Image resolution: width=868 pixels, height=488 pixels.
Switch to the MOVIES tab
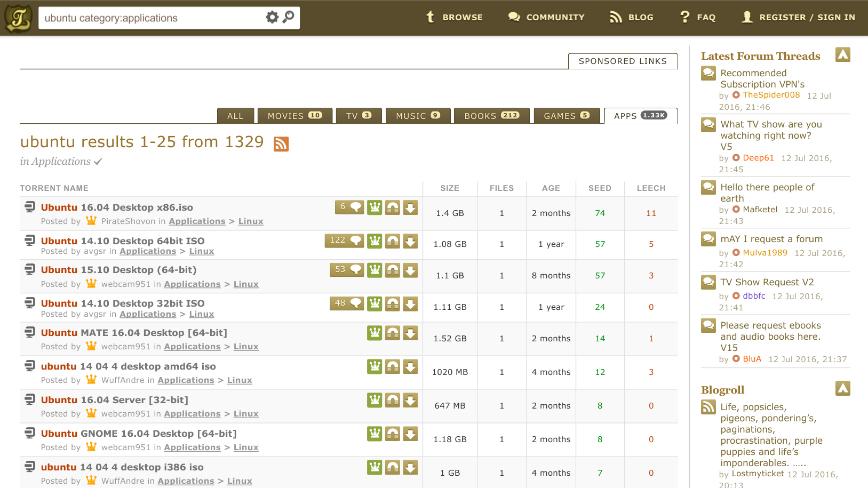tap(295, 116)
